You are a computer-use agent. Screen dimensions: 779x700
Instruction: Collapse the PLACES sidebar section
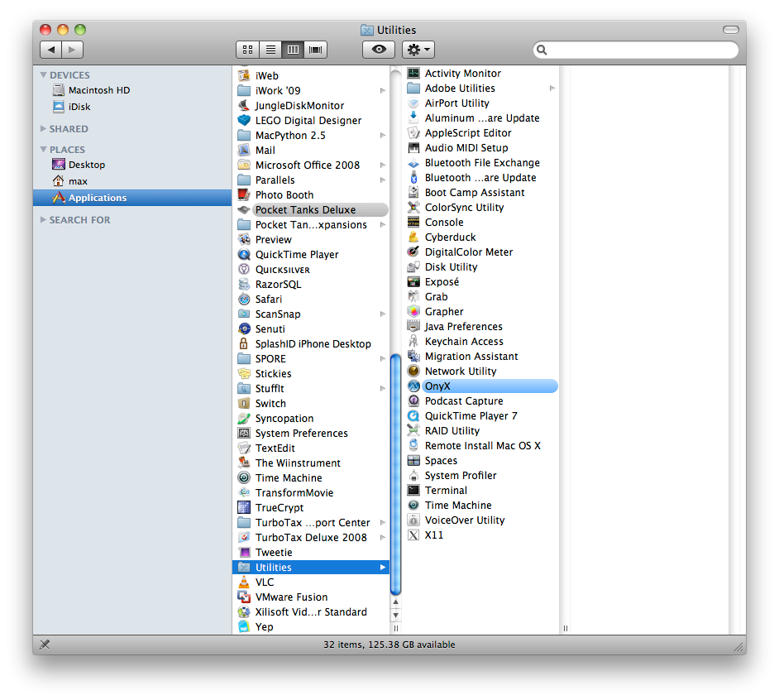click(x=44, y=150)
